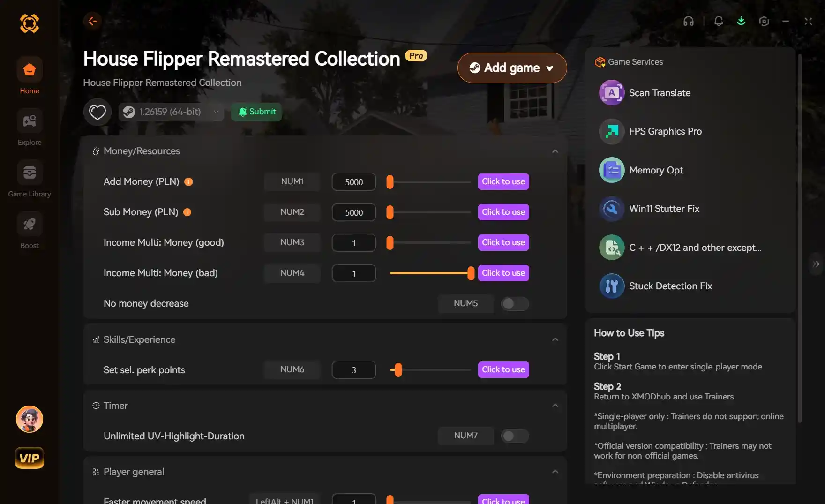Collapse the Money/Resources section
The height and width of the screenshot is (504, 825).
pos(555,151)
